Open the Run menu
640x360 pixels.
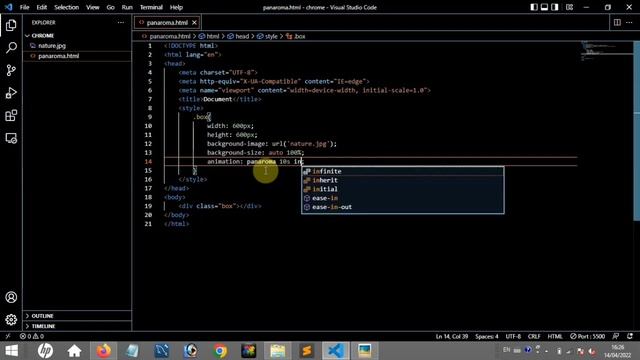point(127,7)
